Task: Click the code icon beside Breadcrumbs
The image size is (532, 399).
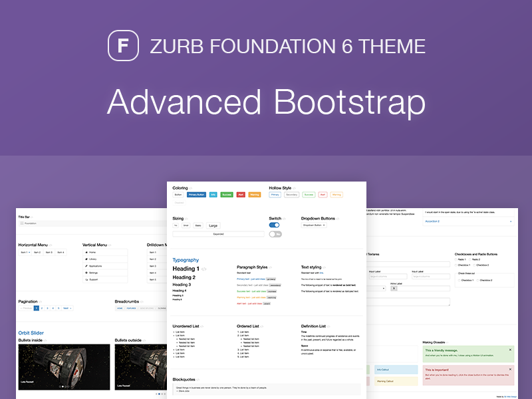Action: [142, 302]
